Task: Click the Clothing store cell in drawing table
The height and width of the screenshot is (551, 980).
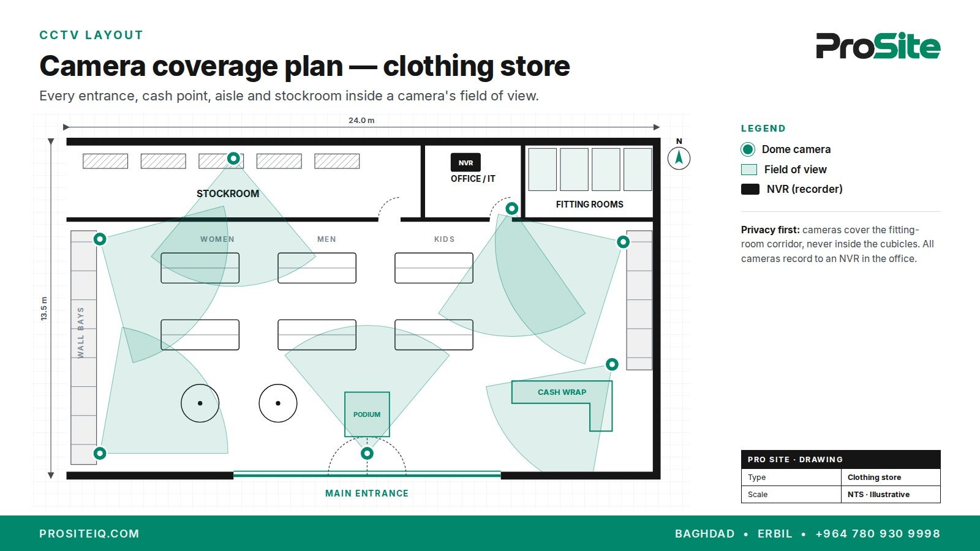Action: pyautogui.click(x=891, y=478)
